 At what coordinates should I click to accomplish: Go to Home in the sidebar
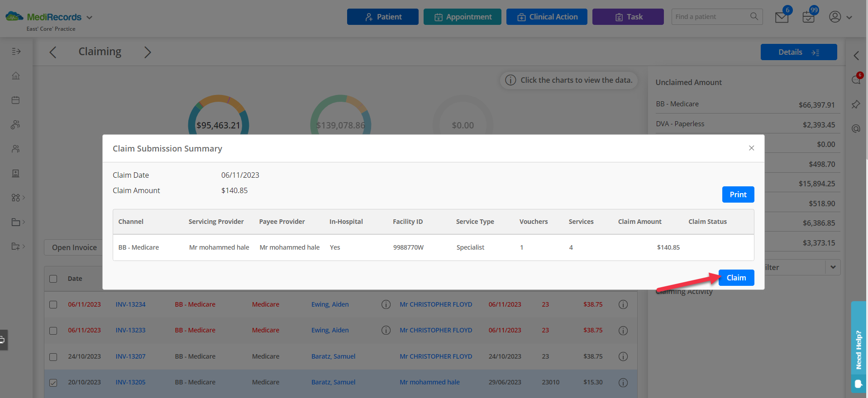(16, 76)
